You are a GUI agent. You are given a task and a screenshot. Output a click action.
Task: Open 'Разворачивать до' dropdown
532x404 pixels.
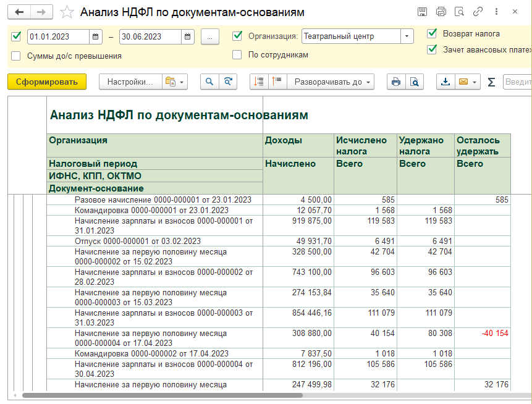[x=331, y=82]
